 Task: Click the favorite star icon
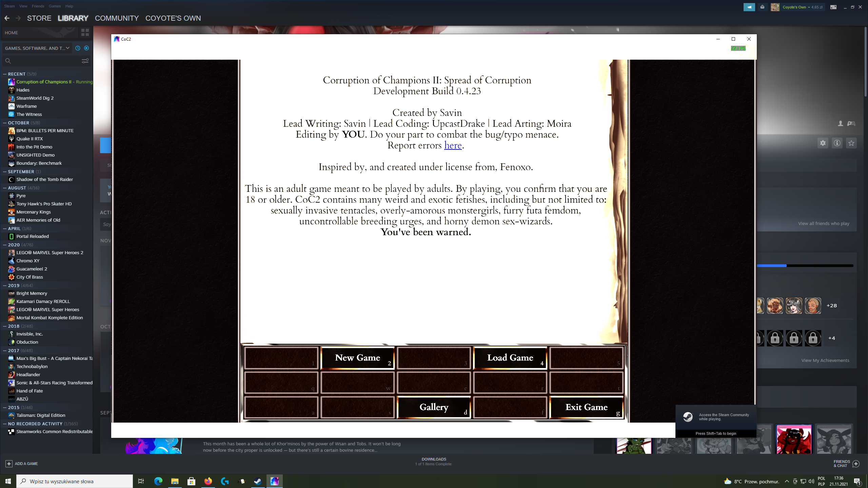pos(851,143)
